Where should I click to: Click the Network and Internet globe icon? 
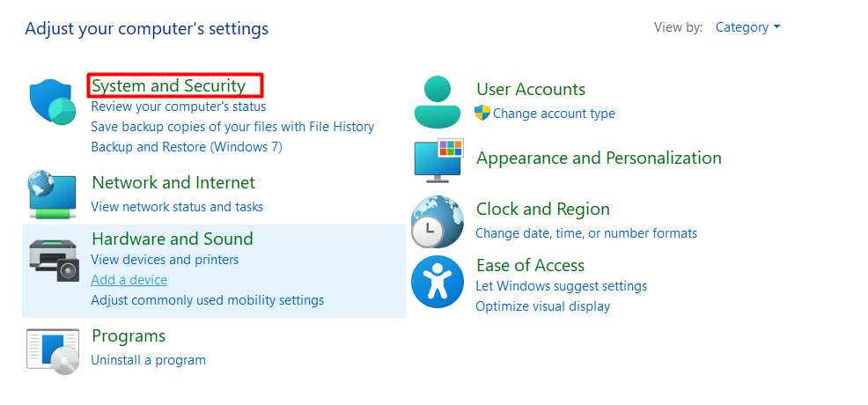(x=53, y=195)
